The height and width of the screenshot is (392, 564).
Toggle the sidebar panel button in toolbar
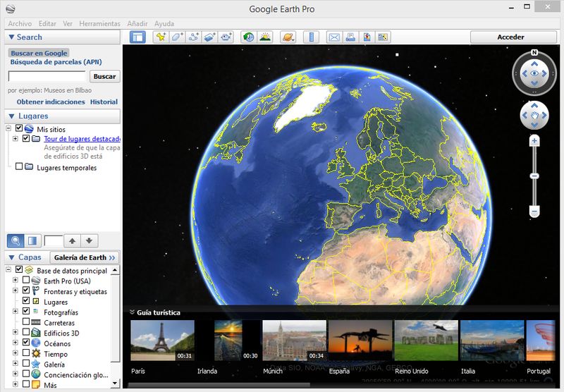click(x=137, y=37)
